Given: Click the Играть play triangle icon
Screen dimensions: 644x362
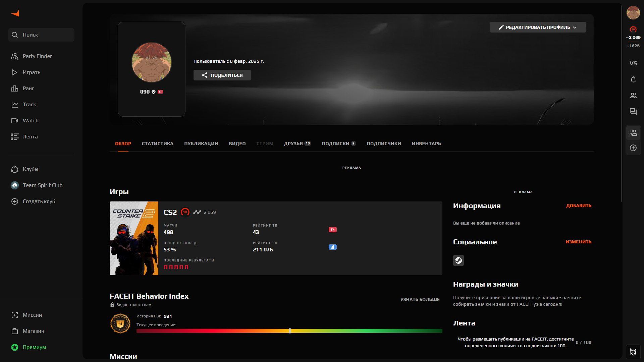Looking at the screenshot, I should [x=14, y=72].
